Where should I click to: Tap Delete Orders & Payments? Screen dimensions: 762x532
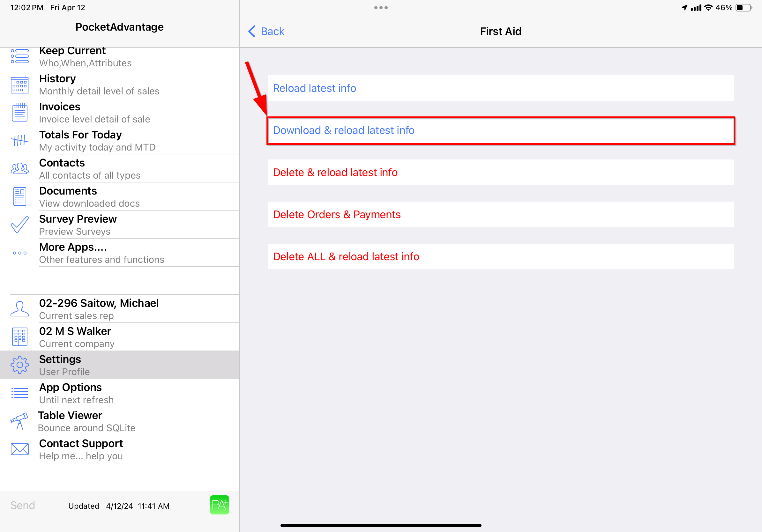point(500,215)
